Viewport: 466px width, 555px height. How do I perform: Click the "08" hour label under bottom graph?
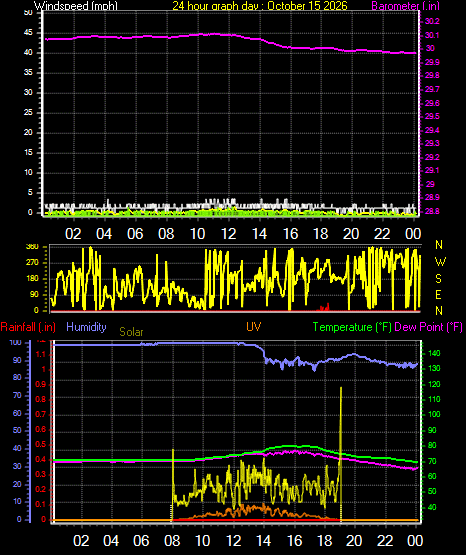[172, 541]
